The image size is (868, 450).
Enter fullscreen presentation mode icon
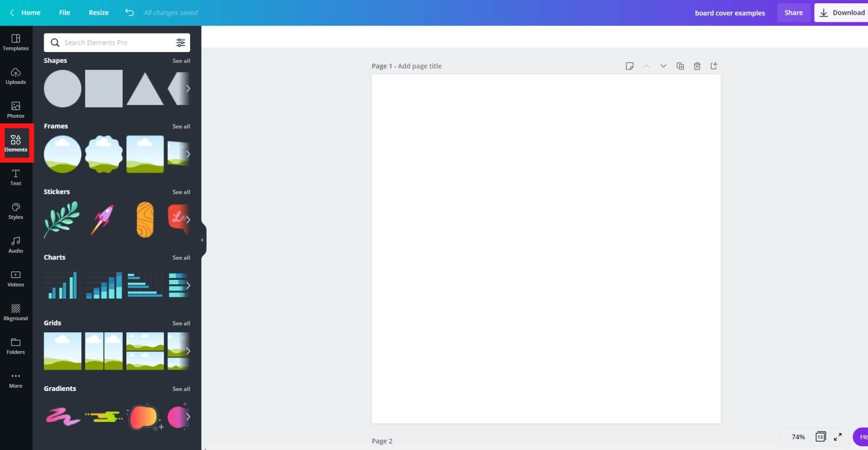click(x=838, y=437)
